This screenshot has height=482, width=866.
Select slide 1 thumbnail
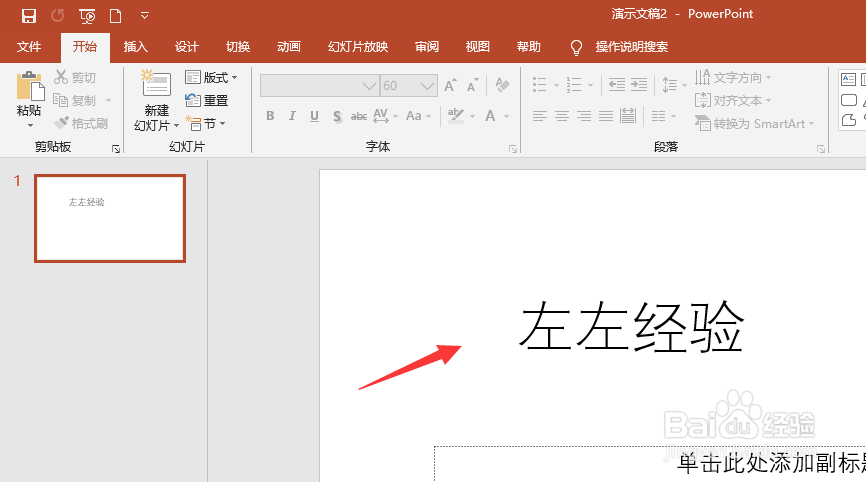pyautogui.click(x=110, y=218)
